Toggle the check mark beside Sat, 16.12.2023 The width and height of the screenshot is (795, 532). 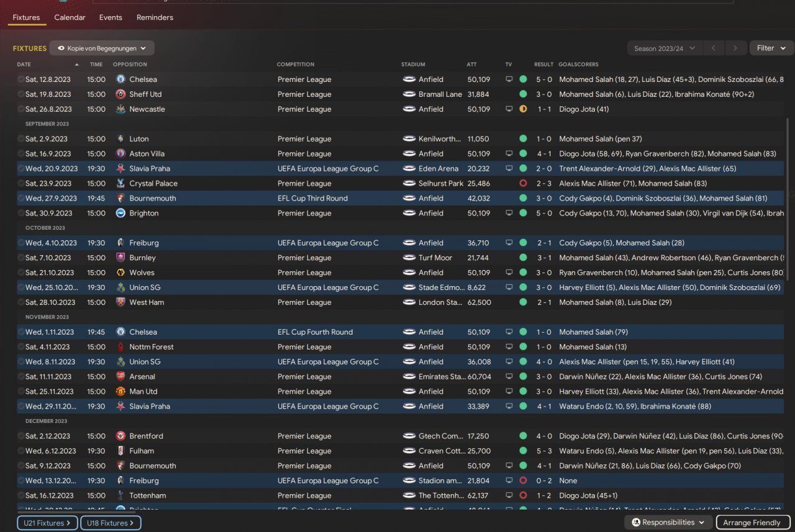pyautogui.click(x=20, y=496)
